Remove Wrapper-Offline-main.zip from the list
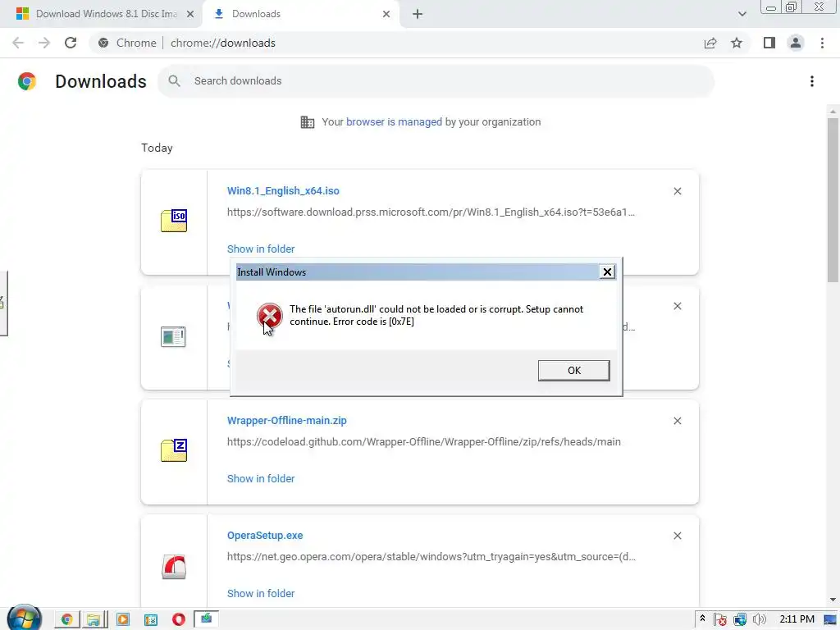The height and width of the screenshot is (630, 840). pos(677,421)
